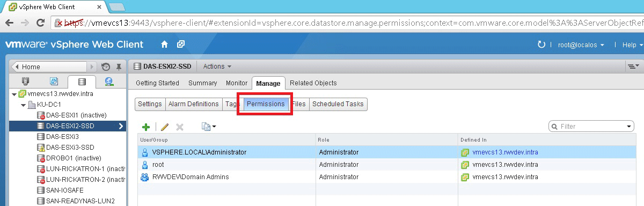Sort by the Role column header
Image resolution: width=644 pixels, height=206 pixels.
click(386, 139)
